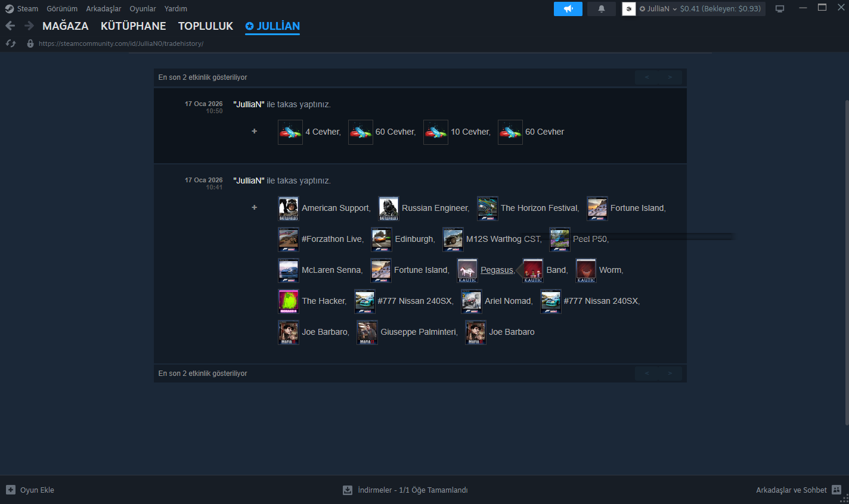Launch Big Picture mode with the monitor icon
Viewport: 849px width, 504px height.
[x=780, y=9]
